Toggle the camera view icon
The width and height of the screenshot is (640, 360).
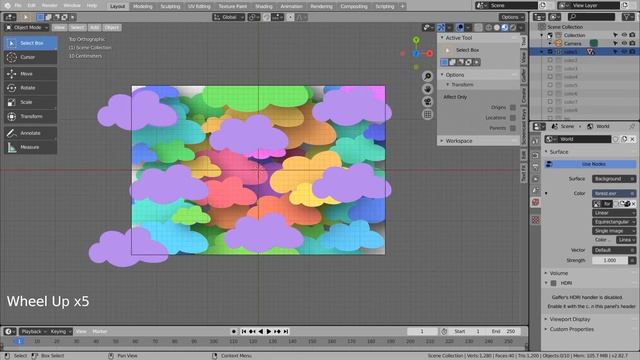pyautogui.click(x=427, y=102)
